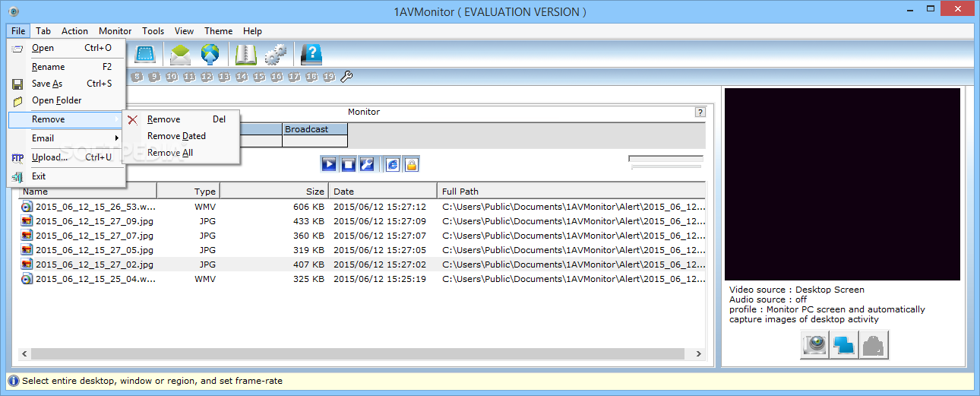Select monitor tab number 16

[x=277, y=77]
